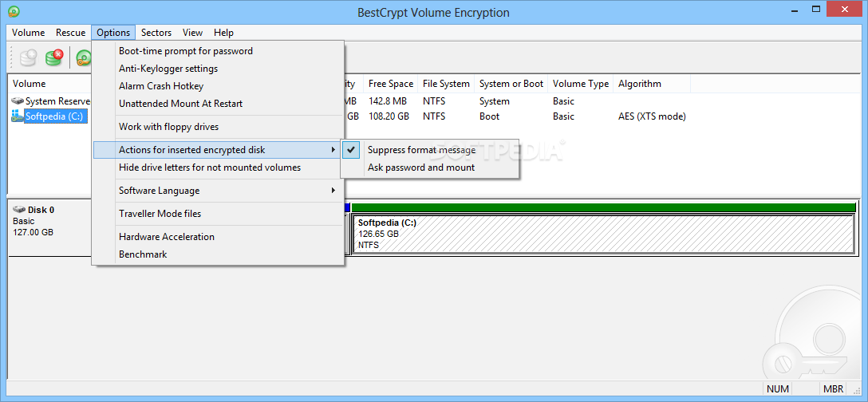Select the Softpedia (C:) volume in the list
This screenshot has width=868, height=402.
click(x=55, y=116)
